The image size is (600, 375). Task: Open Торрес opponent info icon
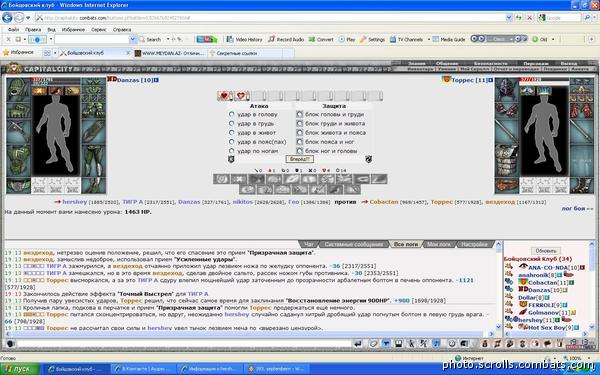pos(490,80)
